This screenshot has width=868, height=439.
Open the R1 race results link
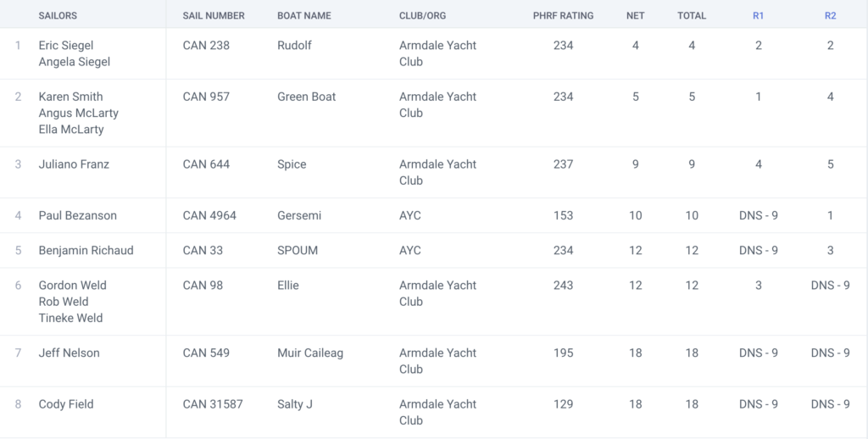[x=758, y=15]
